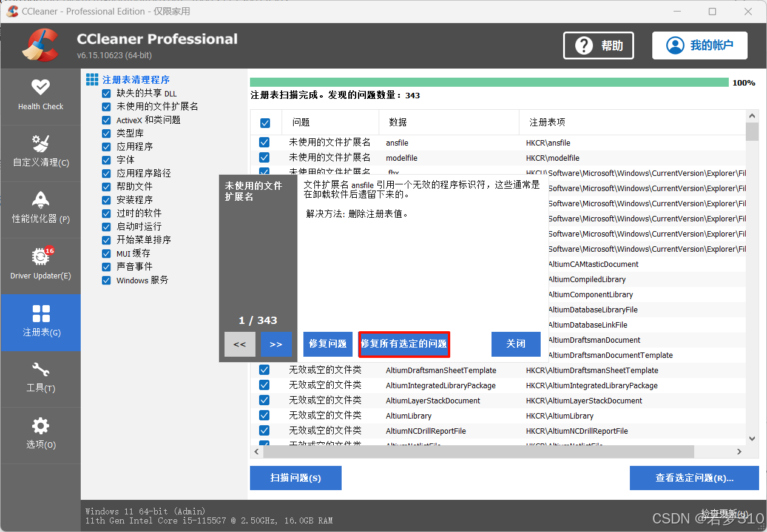Screen dimensions: 767x532
Task: Uncheck the ansfile row checkbox
Action: [264, 143]
